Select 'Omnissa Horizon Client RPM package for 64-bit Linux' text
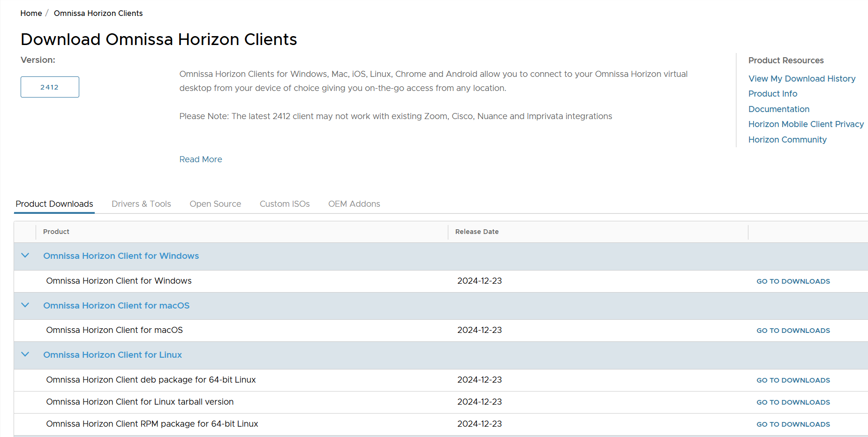 [x=152, y=424]
